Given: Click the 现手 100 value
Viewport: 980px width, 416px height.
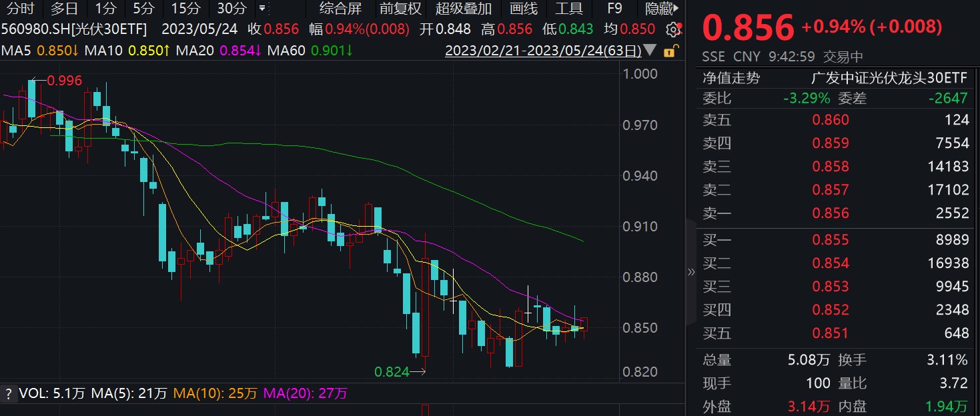Looking at the screenshot, I should pos(818,383).
